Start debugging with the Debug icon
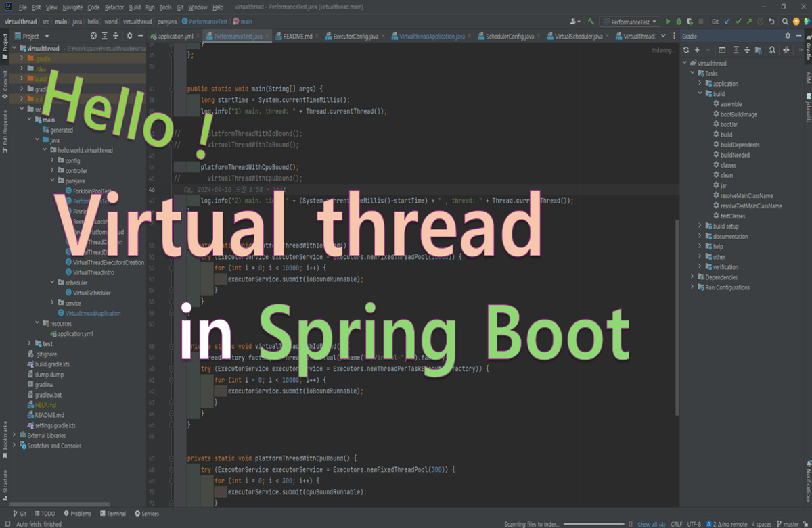The width and height of the screenshot is (812, 528). tap(679, 22)
